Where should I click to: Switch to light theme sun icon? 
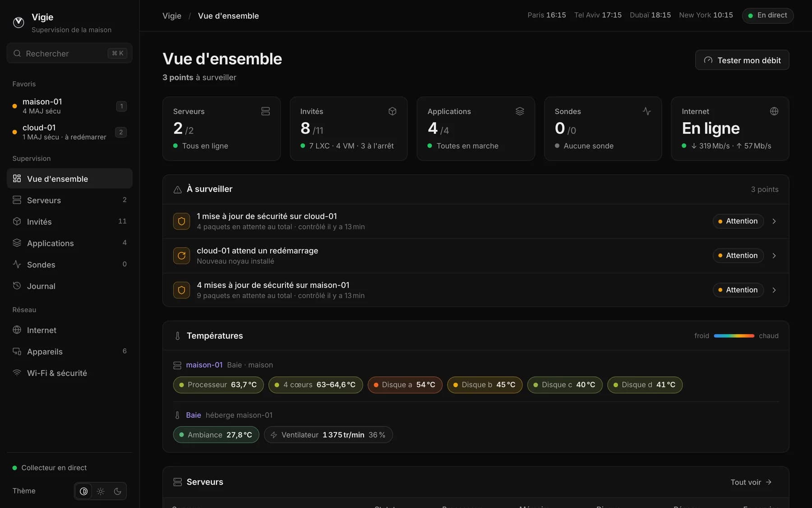coord(101,491)
